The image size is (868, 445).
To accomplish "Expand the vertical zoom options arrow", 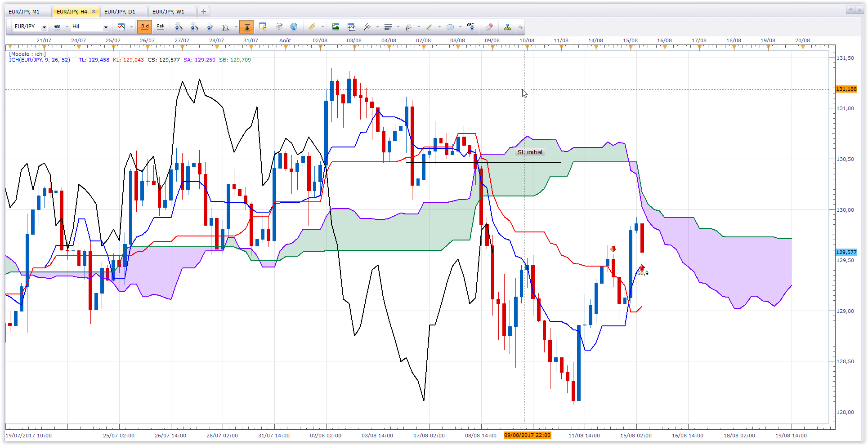I will pos(236,27).
